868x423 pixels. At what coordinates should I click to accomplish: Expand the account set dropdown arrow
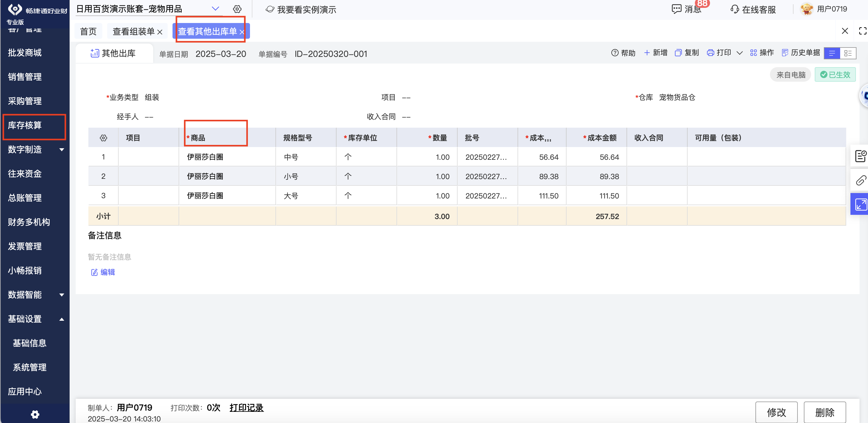coord(215,9)
